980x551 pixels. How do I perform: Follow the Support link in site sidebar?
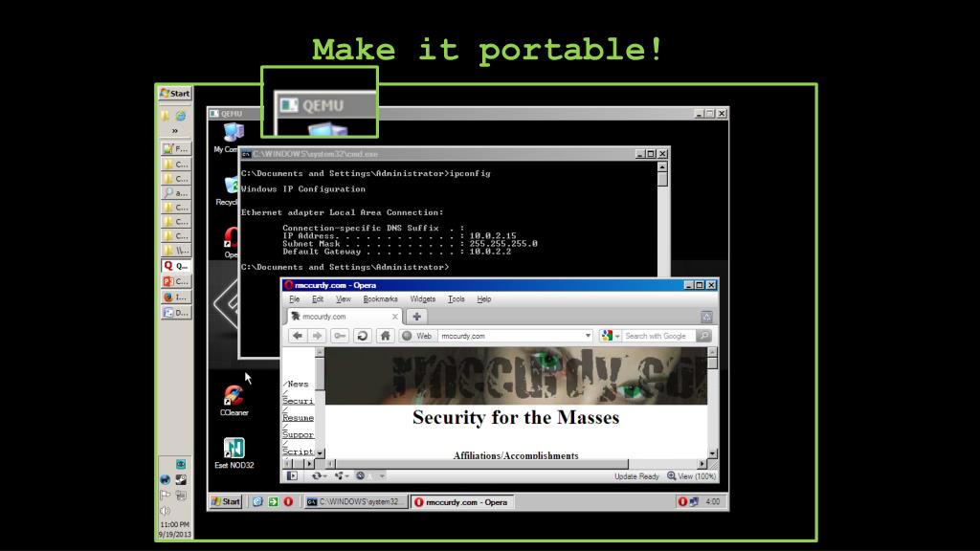pyautogui.click(x=299, y=434)
